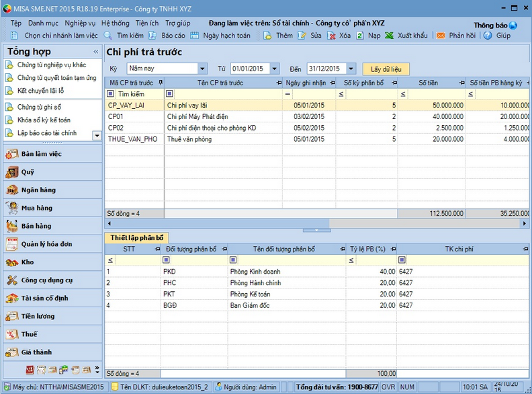Open the Kỳ period dropdown
Screen dimensions: 532x394
[x=202, y=69]
